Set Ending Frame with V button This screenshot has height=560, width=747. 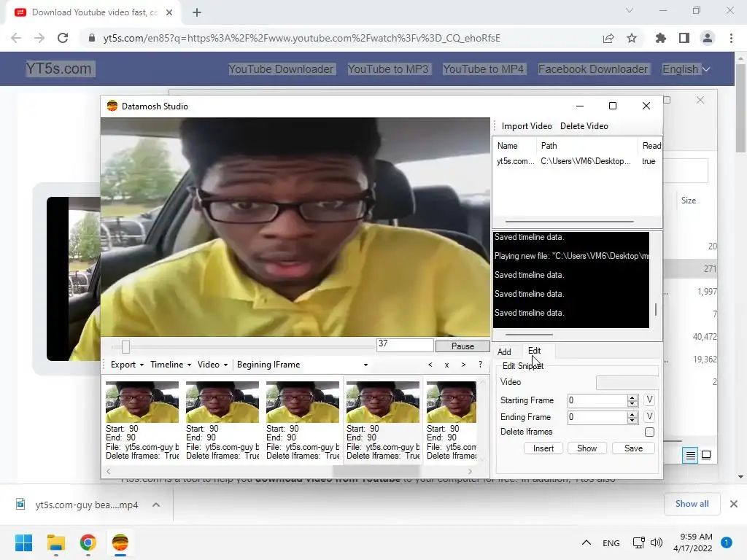(649, 416)
